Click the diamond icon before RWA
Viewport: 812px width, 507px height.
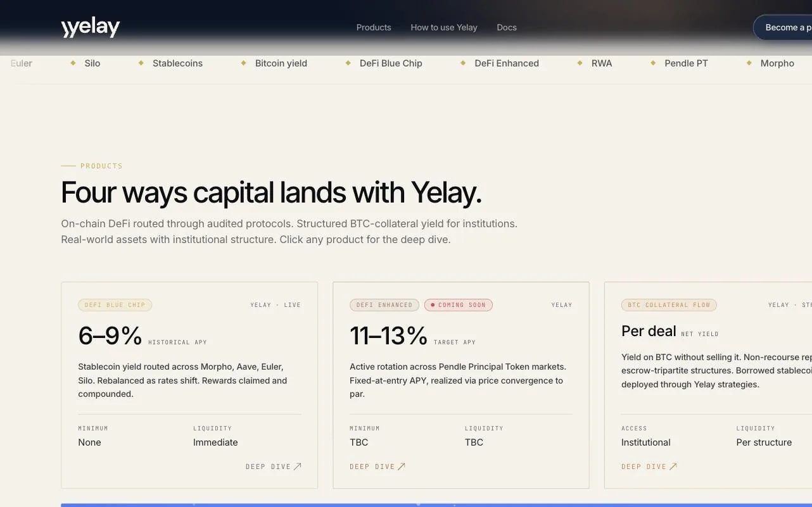click(x=580, y=63)
